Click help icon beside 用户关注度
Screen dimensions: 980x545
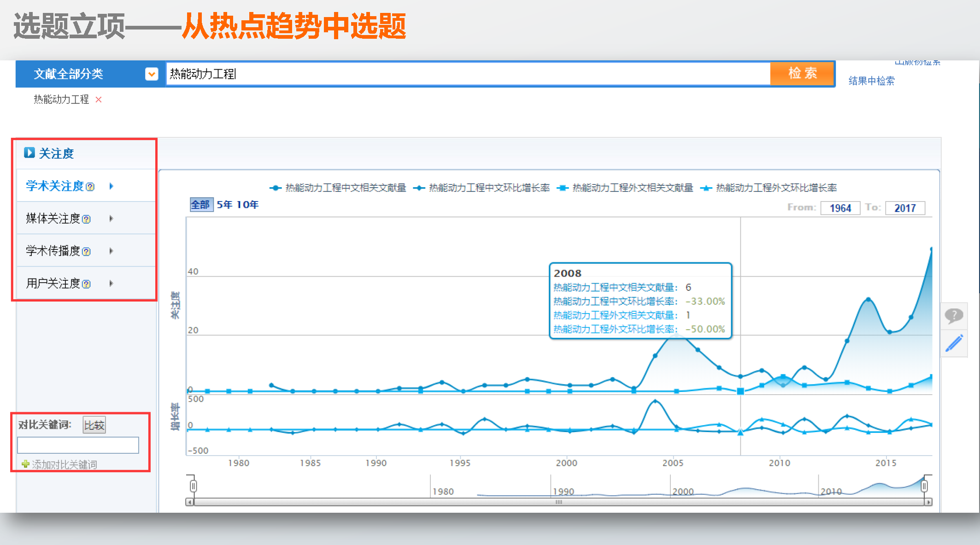coord(86,284)
